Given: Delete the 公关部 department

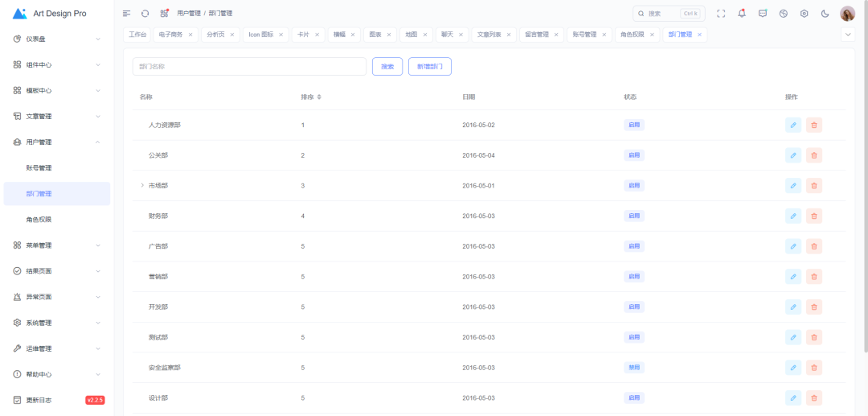Looking at the screenshot, I should tap(814, 155).
